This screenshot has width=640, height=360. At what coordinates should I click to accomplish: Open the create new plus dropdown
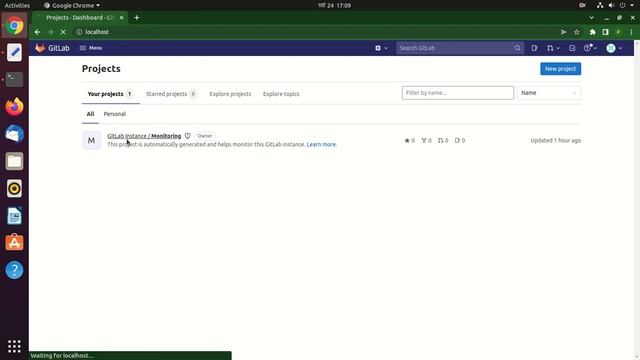coord(381,48)
